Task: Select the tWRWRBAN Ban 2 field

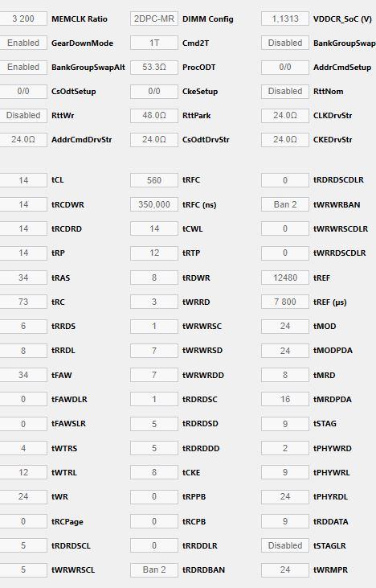Action: click(x=285, y=204)
